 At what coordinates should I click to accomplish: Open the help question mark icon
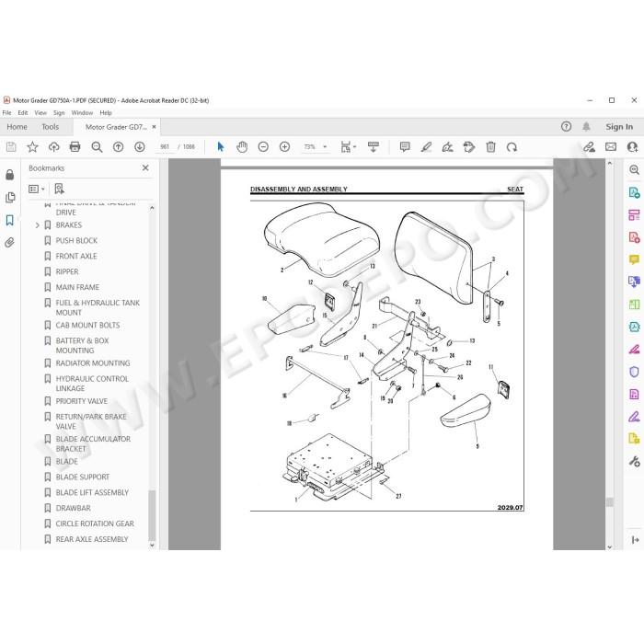567,127
